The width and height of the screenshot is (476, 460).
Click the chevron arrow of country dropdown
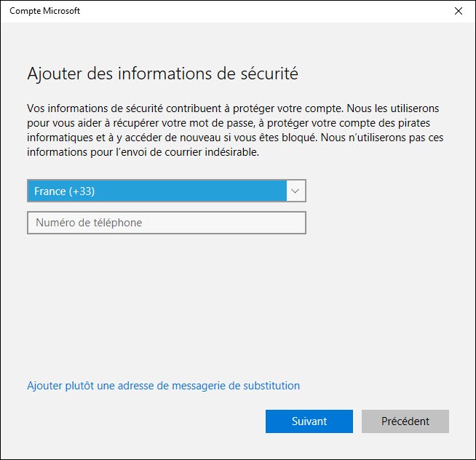pos(295,191)
